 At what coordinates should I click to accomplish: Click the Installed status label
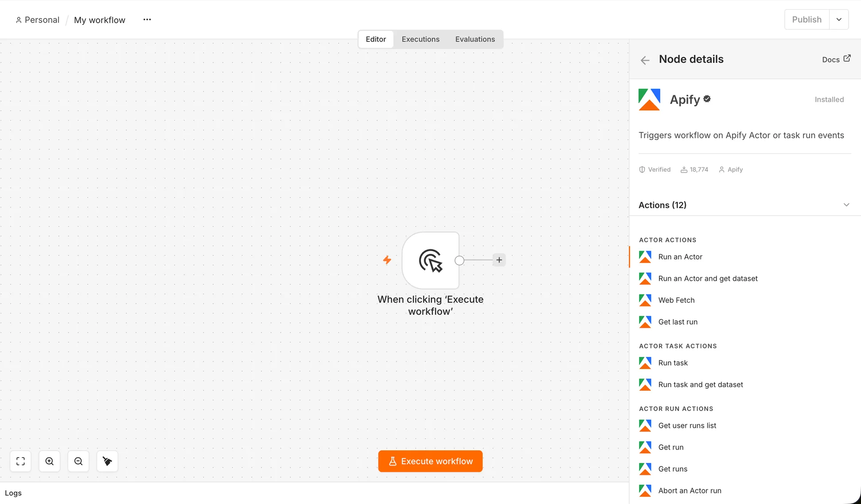pyautogui.click(x=829, y=100)
